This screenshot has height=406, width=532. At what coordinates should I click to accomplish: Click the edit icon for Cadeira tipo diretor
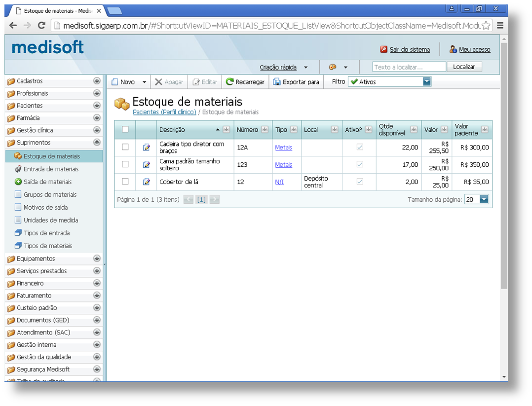[x=146, y=147]
